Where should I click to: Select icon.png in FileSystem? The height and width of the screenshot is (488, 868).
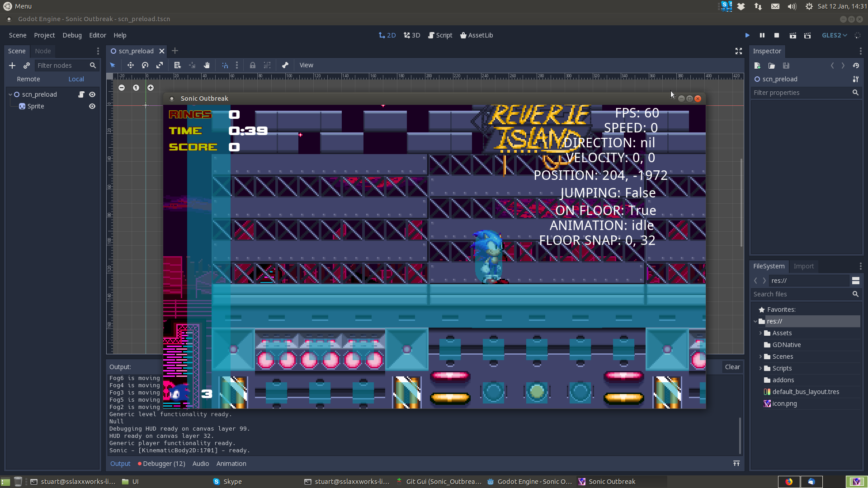pyautogui.click(x=784, y=404)
